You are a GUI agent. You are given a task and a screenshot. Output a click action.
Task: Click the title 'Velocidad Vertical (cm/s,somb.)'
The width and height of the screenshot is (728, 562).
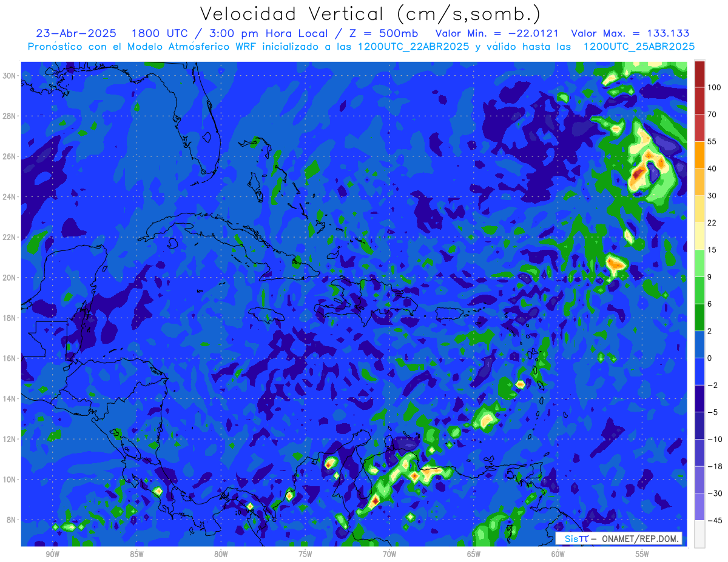point(370,14)
